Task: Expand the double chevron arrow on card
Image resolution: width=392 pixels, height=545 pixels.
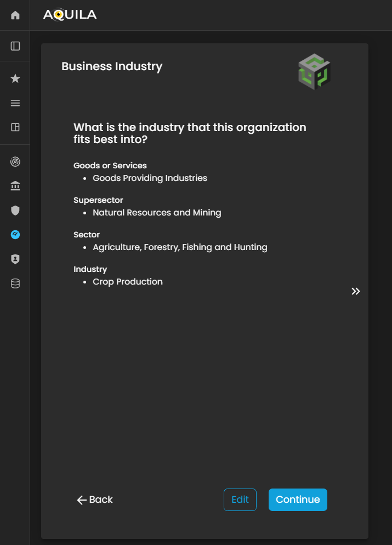Action: coord(356,292)
